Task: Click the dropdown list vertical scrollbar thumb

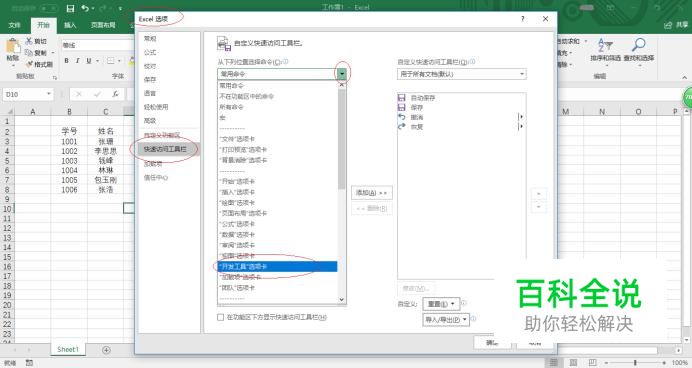Action: coord(342,139)
